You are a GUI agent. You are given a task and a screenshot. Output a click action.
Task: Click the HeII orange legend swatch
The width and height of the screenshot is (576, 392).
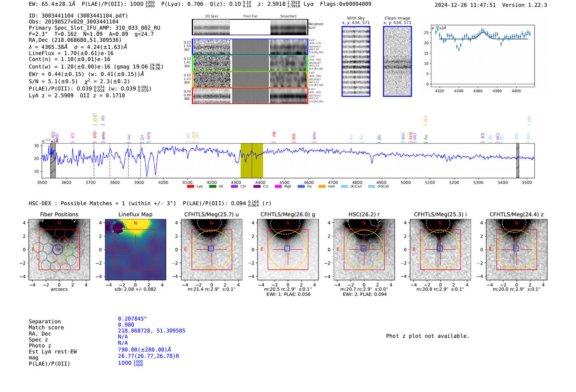(x=322, y=186)
